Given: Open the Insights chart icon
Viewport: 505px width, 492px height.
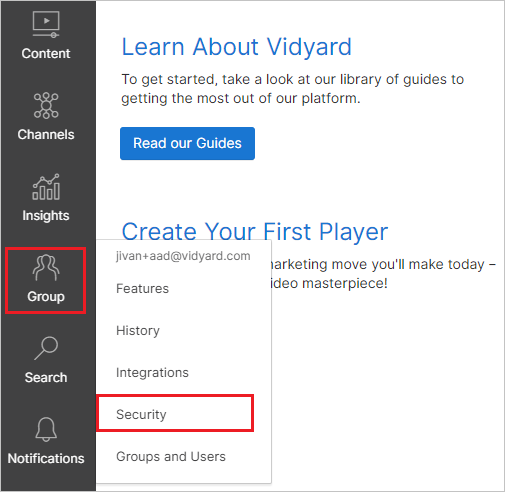Looking at the screenshot, I should pyautogui.click(x=46, y=187).
